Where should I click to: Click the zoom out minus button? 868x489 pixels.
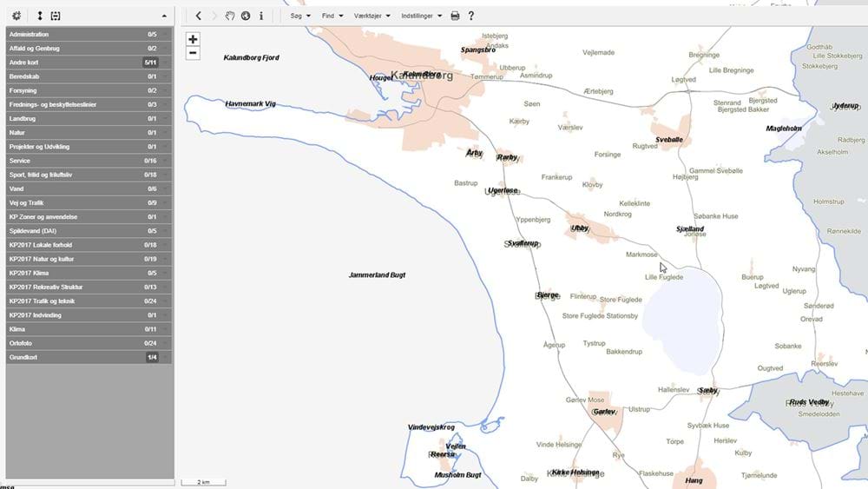pyautogui.click(x=193, y=53)
